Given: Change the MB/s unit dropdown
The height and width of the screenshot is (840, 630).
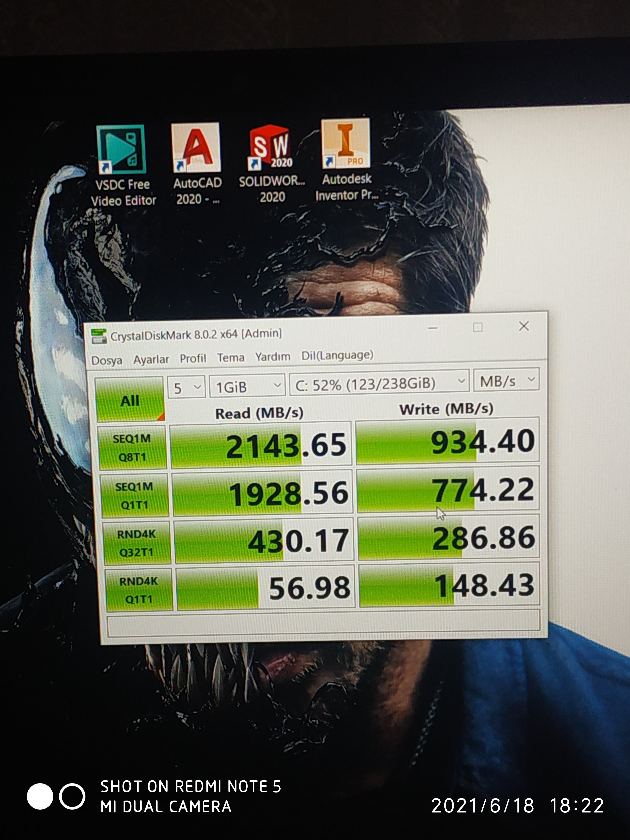Looking at the screenshot, I should 506,381.
